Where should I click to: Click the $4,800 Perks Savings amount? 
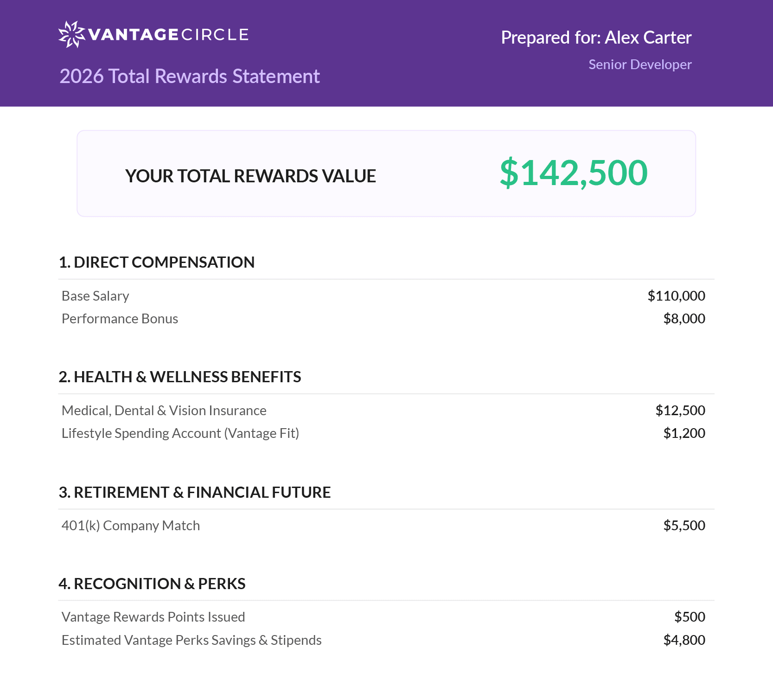[684, 640]
